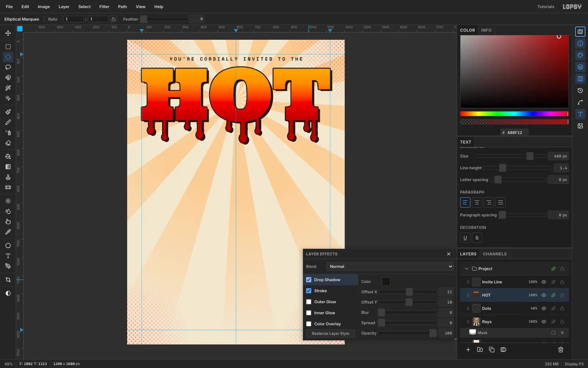Click Rasterize Layer Style button
This screenshot has width=588, height=368.
[x=330, y=333]
